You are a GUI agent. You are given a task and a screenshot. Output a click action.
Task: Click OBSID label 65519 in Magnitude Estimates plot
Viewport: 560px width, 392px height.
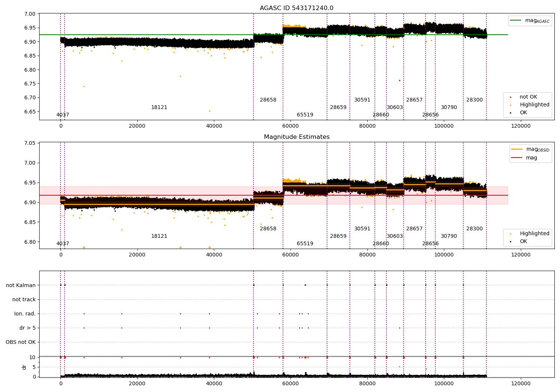click(x=305, y=244)
